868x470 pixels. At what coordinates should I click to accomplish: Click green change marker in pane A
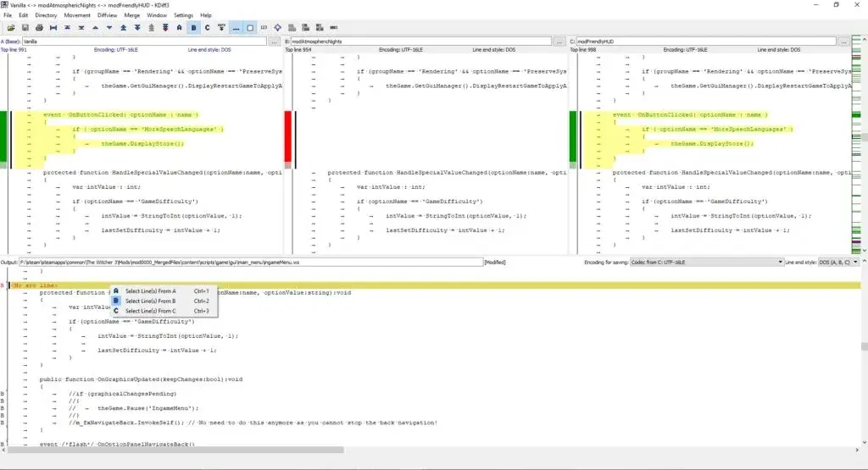[x=3, y=136]
